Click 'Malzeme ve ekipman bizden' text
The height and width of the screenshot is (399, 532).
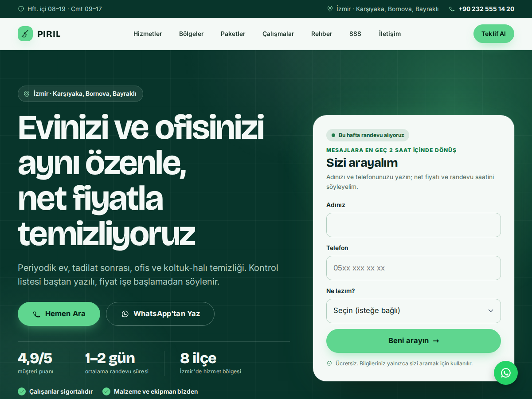[x=156, y=391]
